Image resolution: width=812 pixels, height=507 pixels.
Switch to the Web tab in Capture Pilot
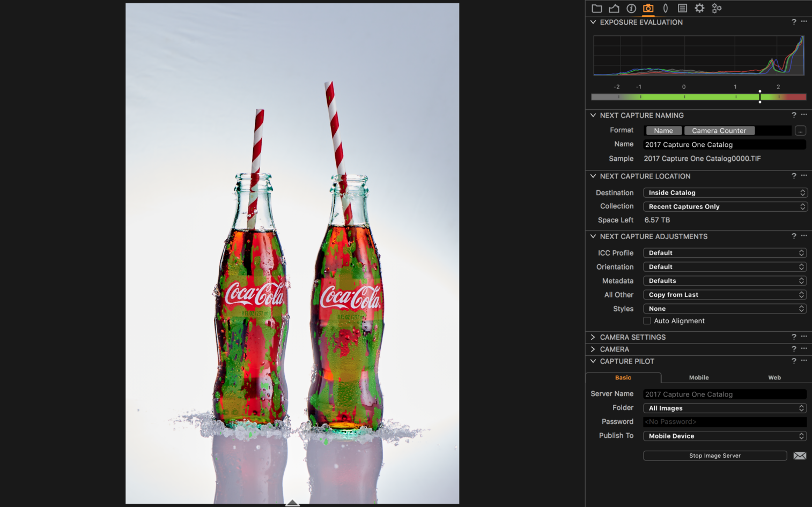point(774,377)
